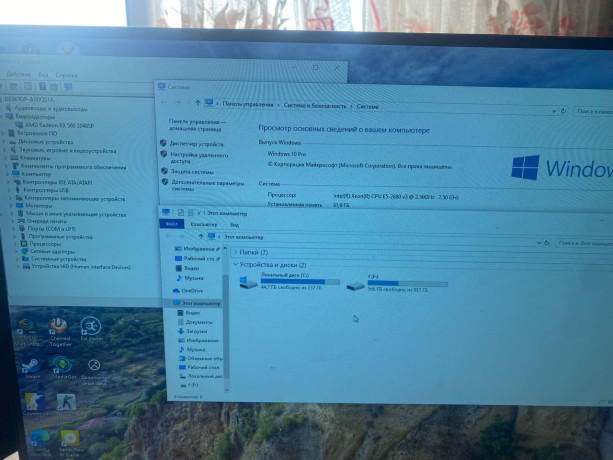Expand Сетевые адаптеры in Device Manager
The height and width of the screenshot is (460, 613).
click(x=16, y=251)
